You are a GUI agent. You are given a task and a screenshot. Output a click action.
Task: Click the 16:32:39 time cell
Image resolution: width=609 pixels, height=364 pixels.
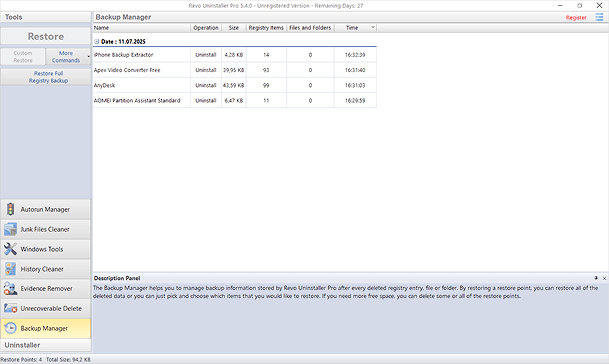(355, 55)
